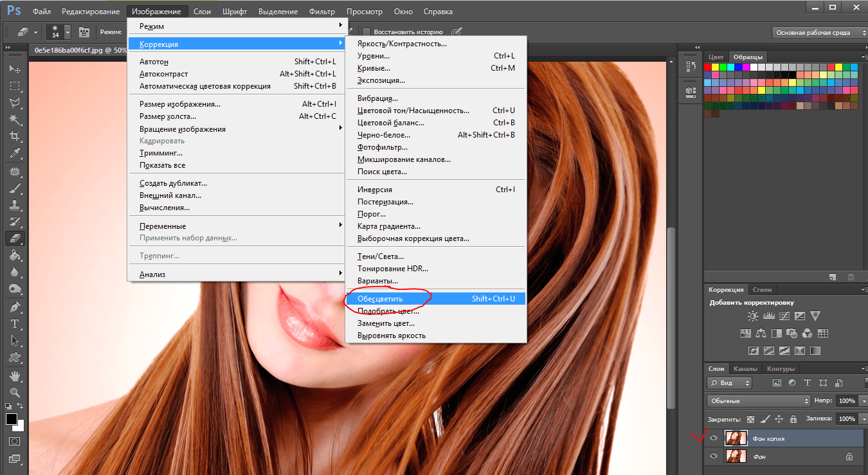Viewport: 868px width, 475px height.
Task: Add Color Balance scales adjustment icon
Action: [x=761, y=334]
